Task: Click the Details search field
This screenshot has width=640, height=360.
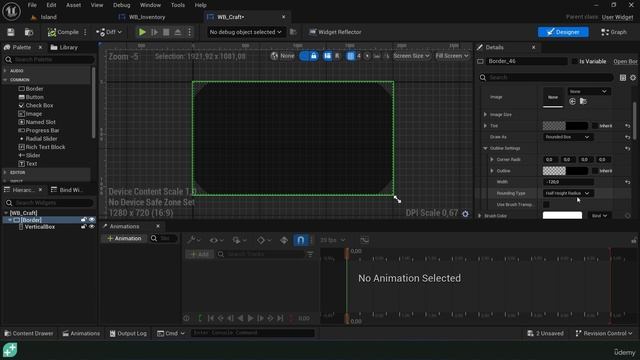Action: pyautogui.click(x=547, y=77)
